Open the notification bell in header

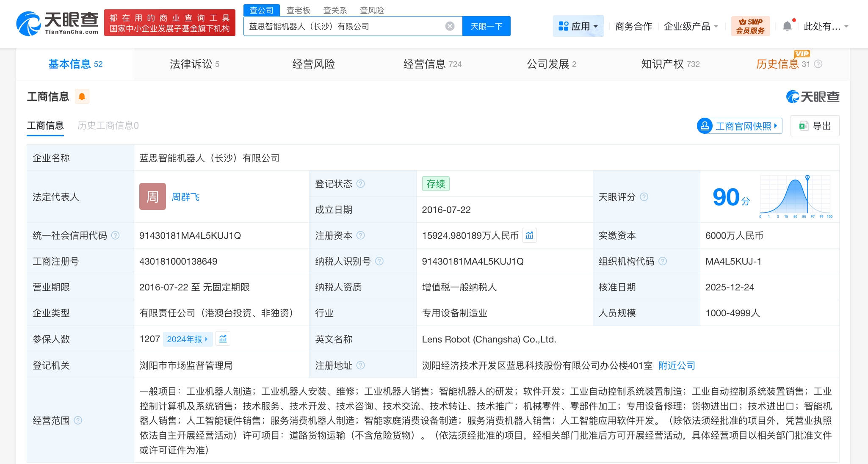coord(787,26)
